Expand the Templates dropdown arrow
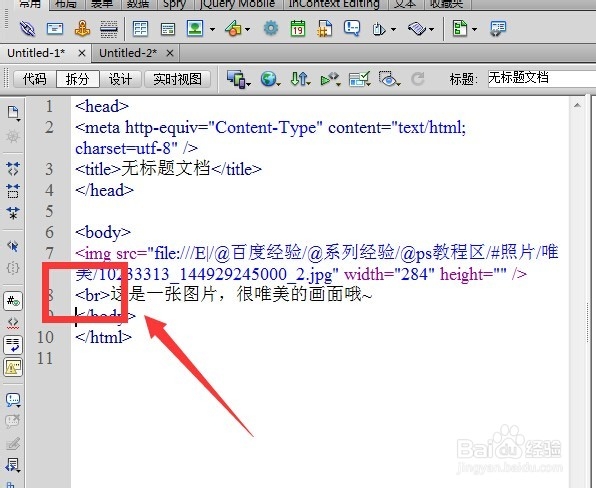This screenshot has width=596, height=488. (474, 29)
